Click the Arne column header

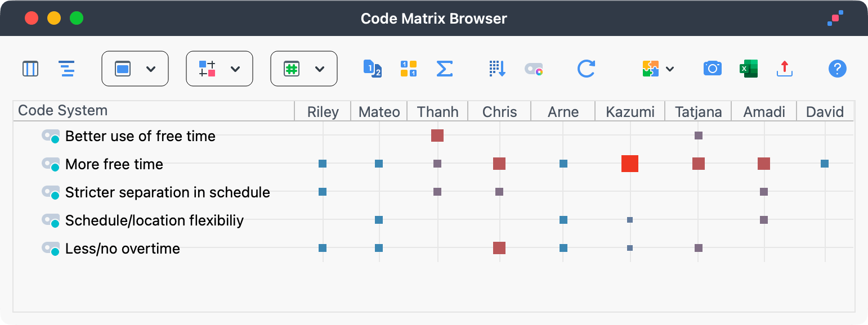(563, 111)
